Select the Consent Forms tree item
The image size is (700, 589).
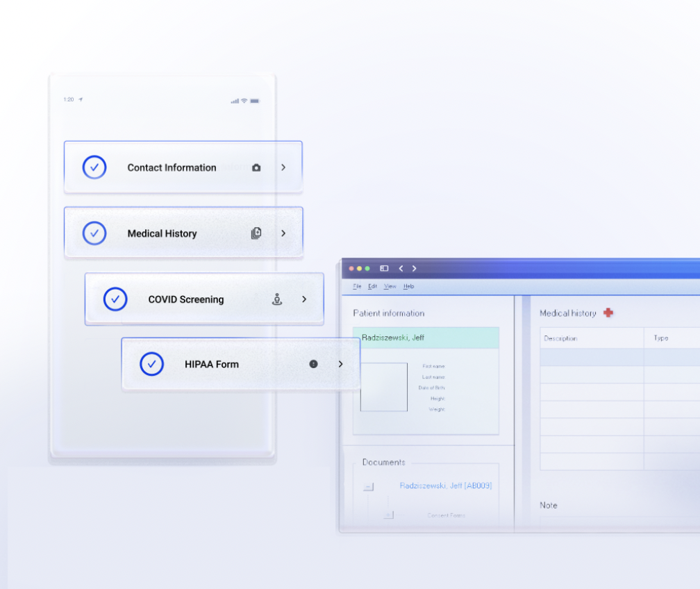click(446, 515)
